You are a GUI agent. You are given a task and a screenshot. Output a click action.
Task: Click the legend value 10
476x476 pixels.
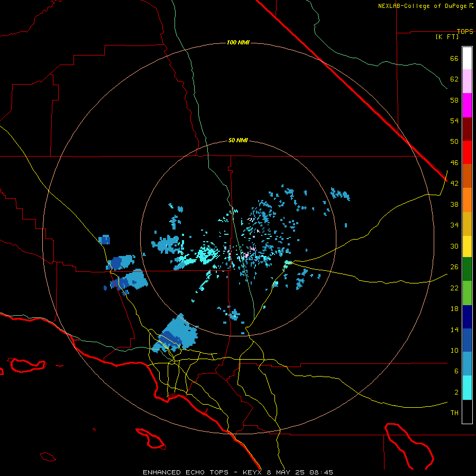(x=454, y=350)
